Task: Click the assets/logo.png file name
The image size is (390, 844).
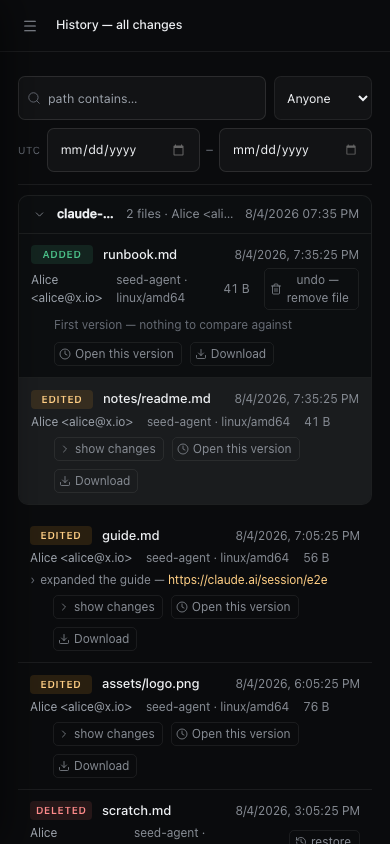Action: click(151, 685)
